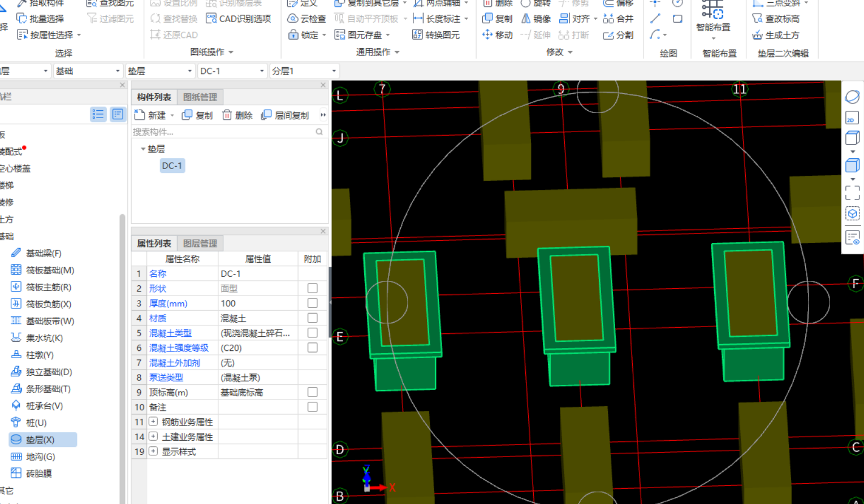Select 独立基础(D) item
Viewport: 864px width, 504px height.
41,372
